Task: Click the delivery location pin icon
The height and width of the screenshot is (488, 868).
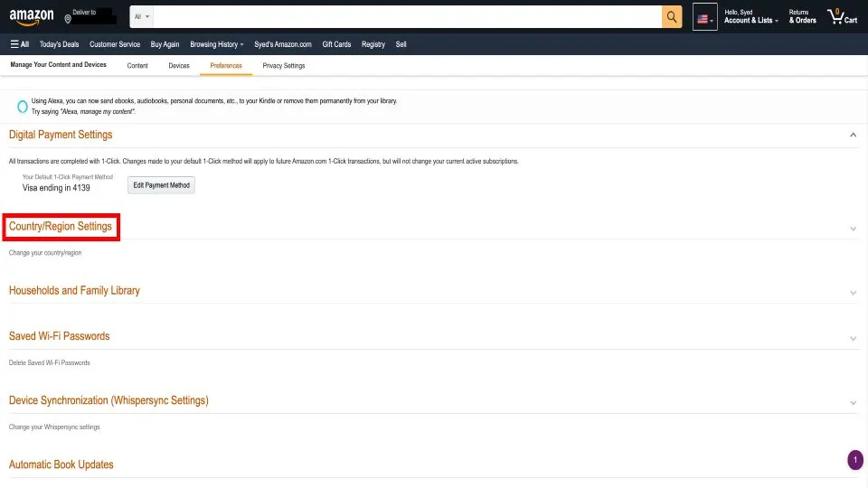Action: pyautogui.click(x=68, y=19)
